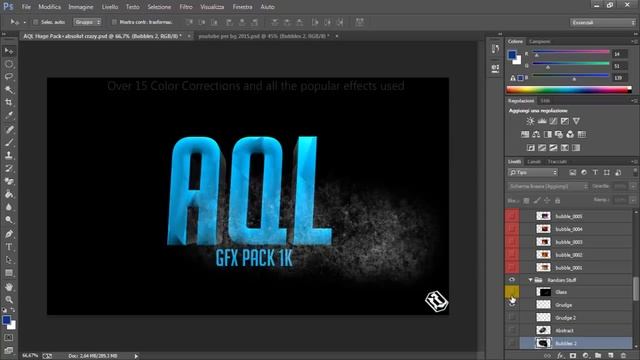The height and width of the screenshot is (360, 640).
Task: Open the Livelli panel flyout menu
Action: click(634, 162)
